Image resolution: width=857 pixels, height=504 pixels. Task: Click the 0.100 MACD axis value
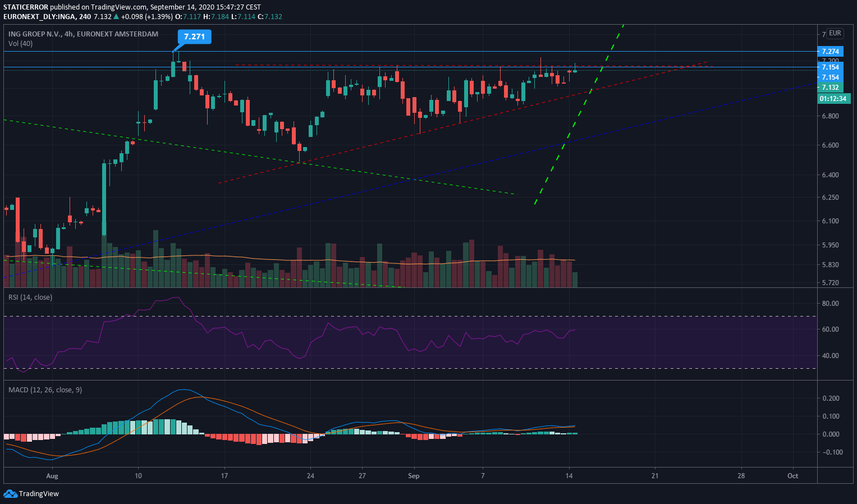click(x=830, y=416)
